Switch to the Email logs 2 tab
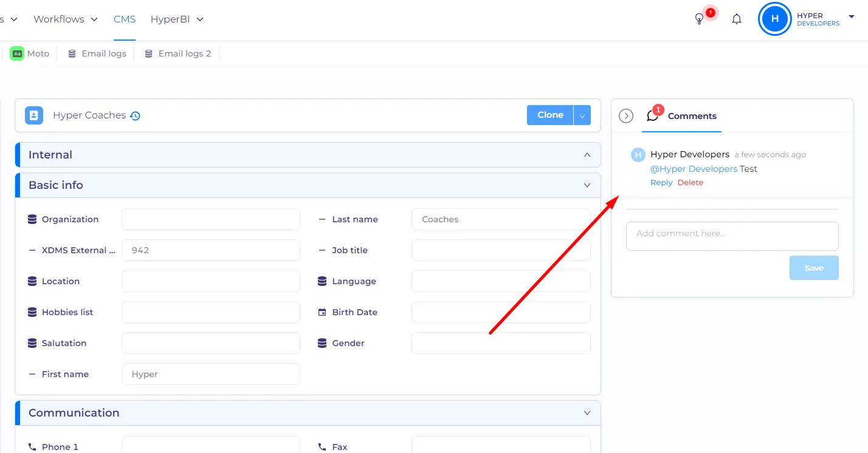 point(178,53)
